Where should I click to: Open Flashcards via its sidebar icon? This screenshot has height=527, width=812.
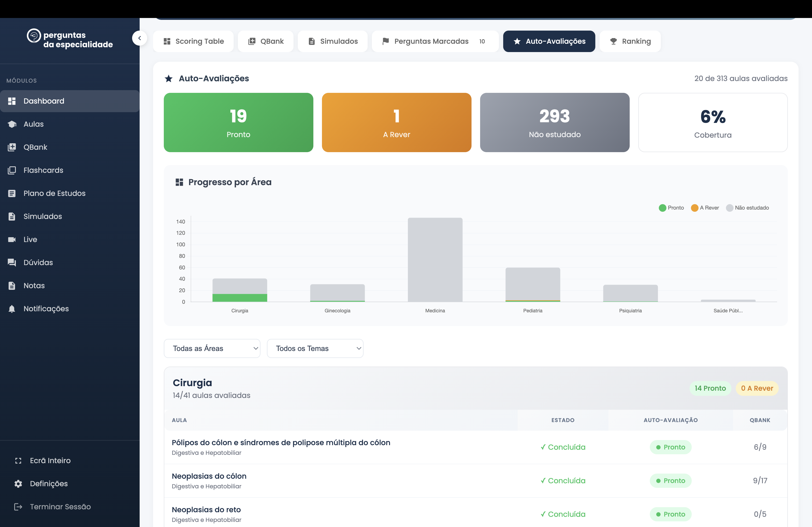[12, 170]
